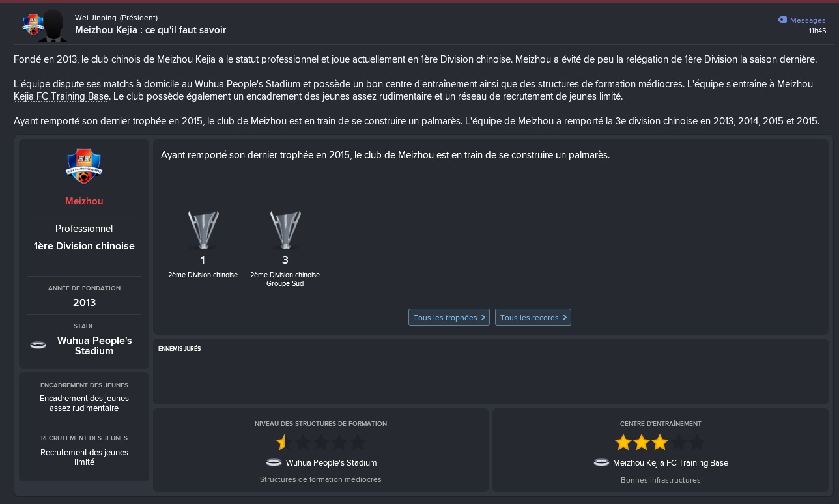
Task: Click the chevron on Tous les records
Action: pyautogui.click(x=564, y=317)
